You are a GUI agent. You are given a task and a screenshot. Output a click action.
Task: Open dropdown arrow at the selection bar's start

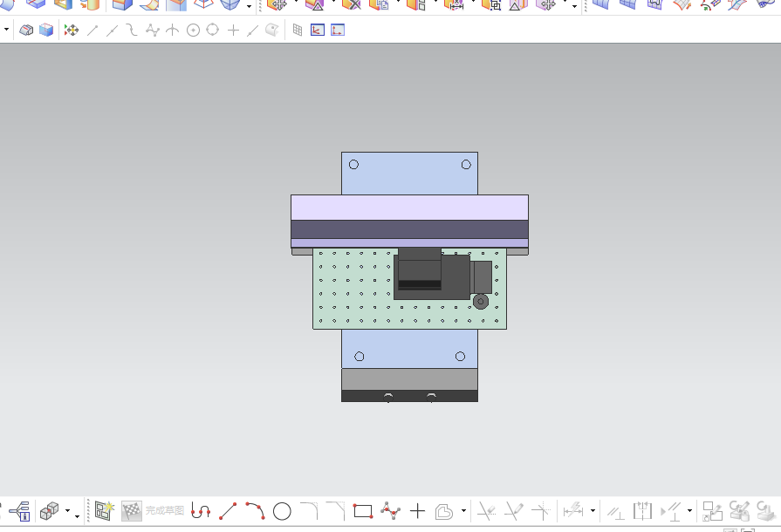pyautogui.click(x=6, y=30)
